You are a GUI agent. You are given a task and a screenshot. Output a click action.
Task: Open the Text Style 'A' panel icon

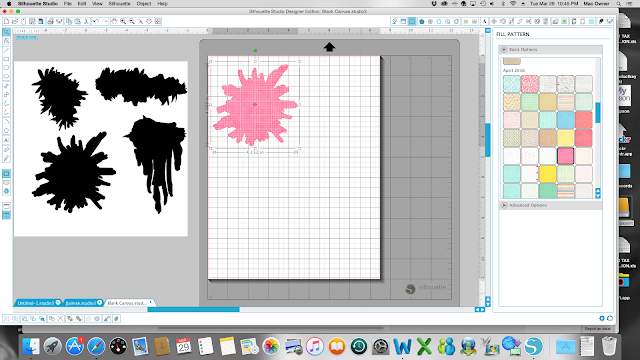coord(484,21)
